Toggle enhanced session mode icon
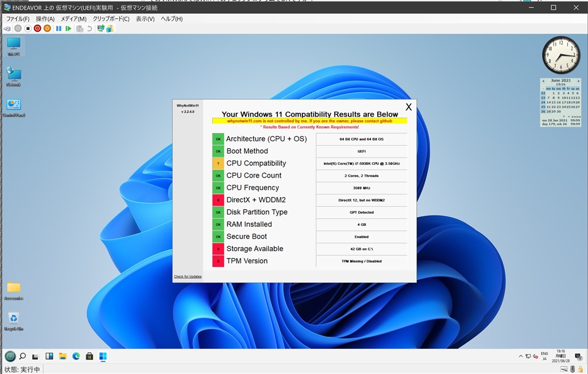The width and height of the screenshot is (588, 374). (100, 29)
